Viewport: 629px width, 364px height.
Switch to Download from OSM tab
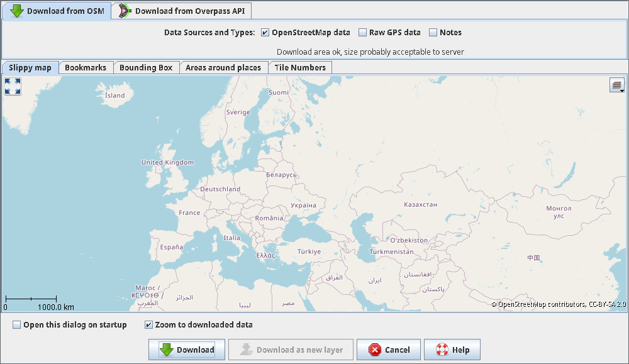[57, 11]
